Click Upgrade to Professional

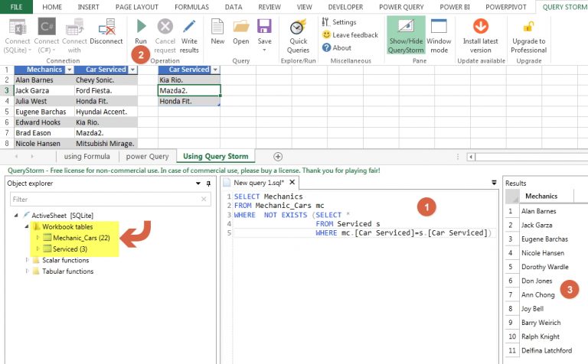click(x=529, y=36)
